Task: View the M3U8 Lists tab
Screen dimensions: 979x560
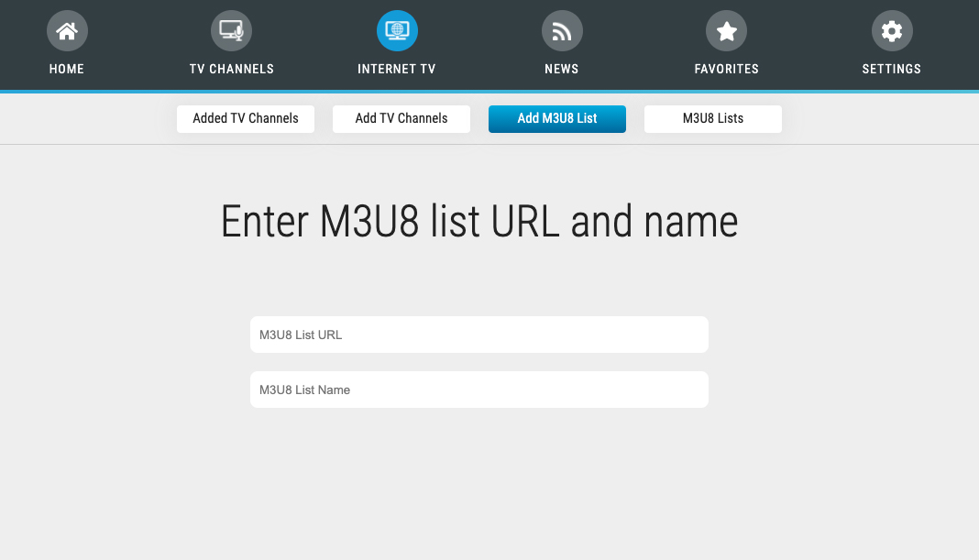Action: point(713,119)
